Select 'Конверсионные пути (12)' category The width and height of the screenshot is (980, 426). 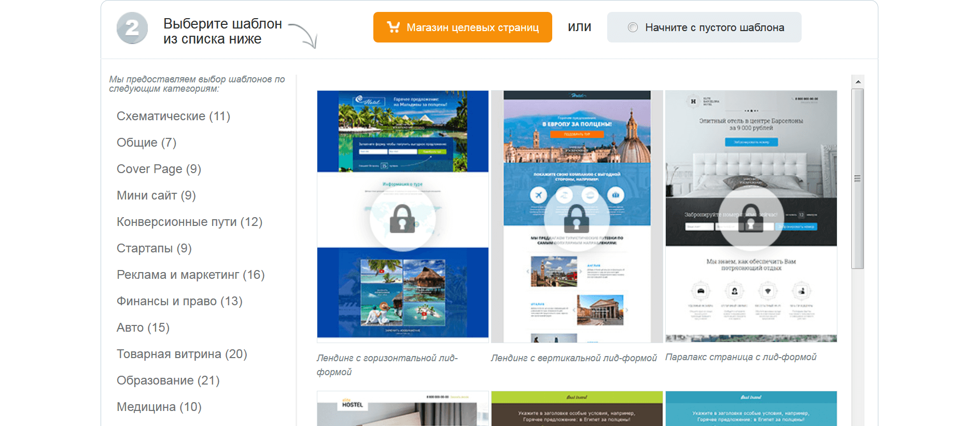coord(189,222)
